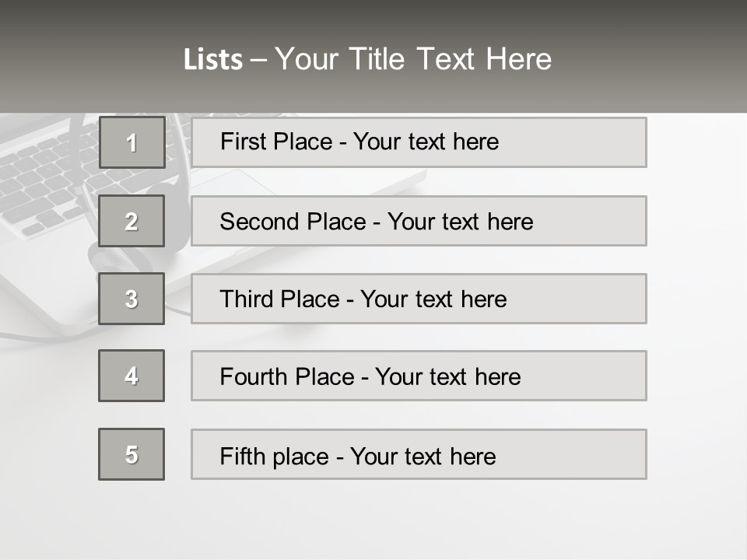Select the number 3 box

click(132, 299)
